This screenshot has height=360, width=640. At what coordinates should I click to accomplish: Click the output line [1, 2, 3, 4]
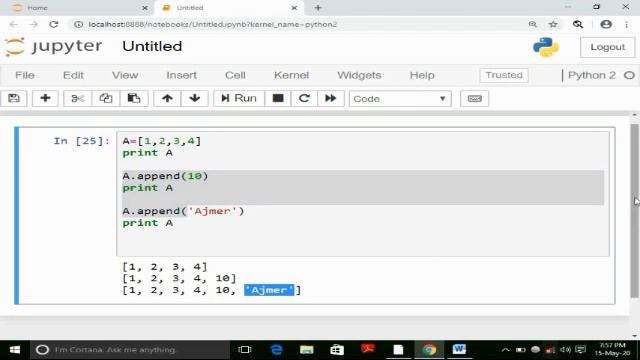coord(165,267)
